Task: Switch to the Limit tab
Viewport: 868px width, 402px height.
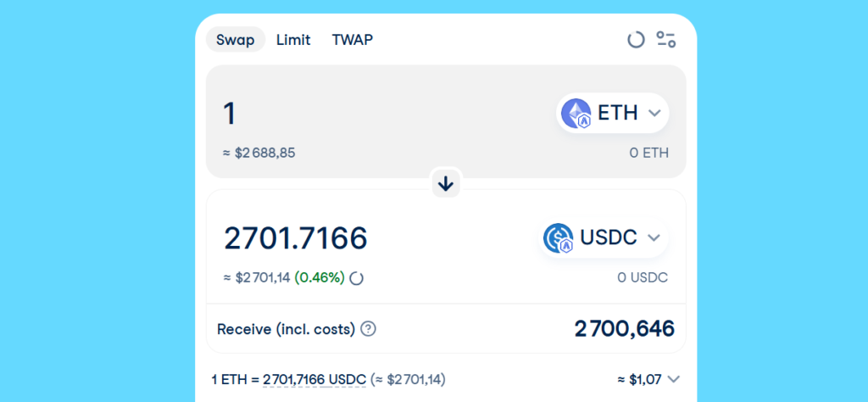Action: (293, 40)
